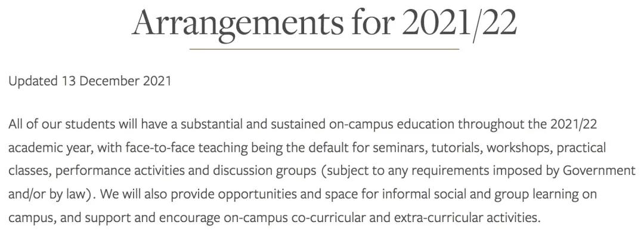Click the word "Arrangements" in the title
The height and width of the screenshot is (231, 644).
237,24
